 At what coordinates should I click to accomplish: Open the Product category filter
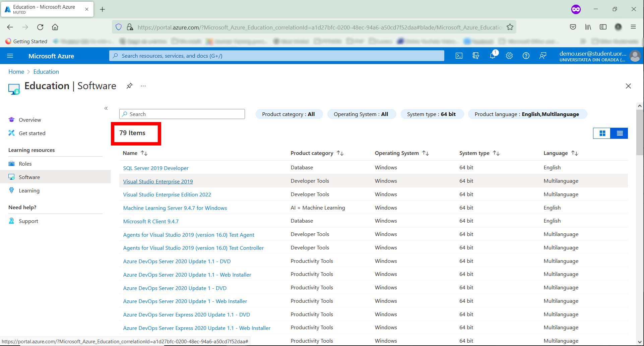288,114
